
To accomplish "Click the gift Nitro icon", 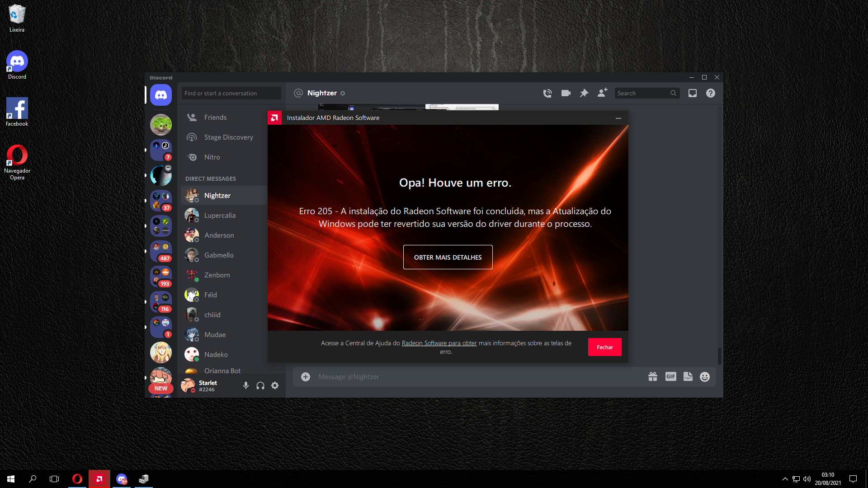I will tap(653, 376).
